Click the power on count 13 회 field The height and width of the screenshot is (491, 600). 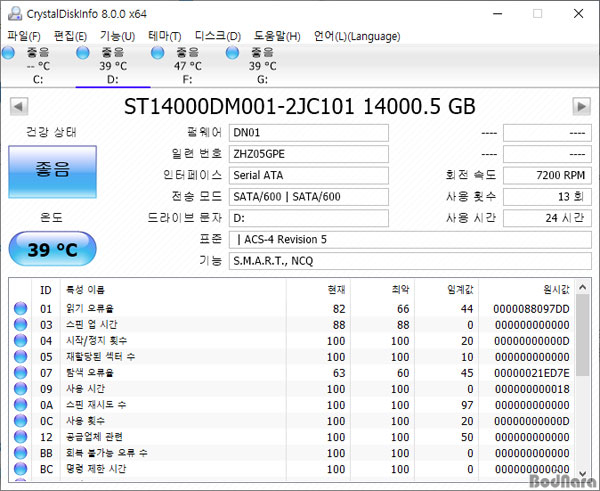547,197
